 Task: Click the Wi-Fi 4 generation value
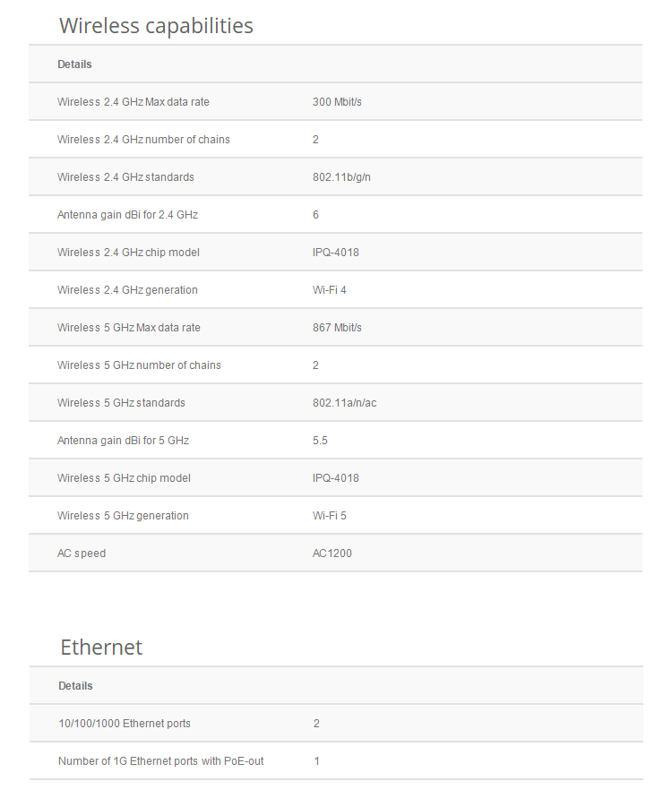click(330, 290)
